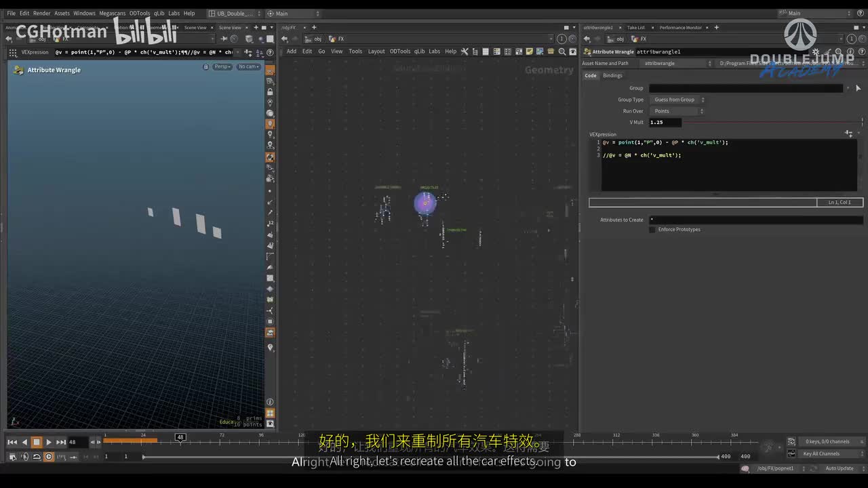
Task: Click the group selection arrow icon
Action: [858, 88]
